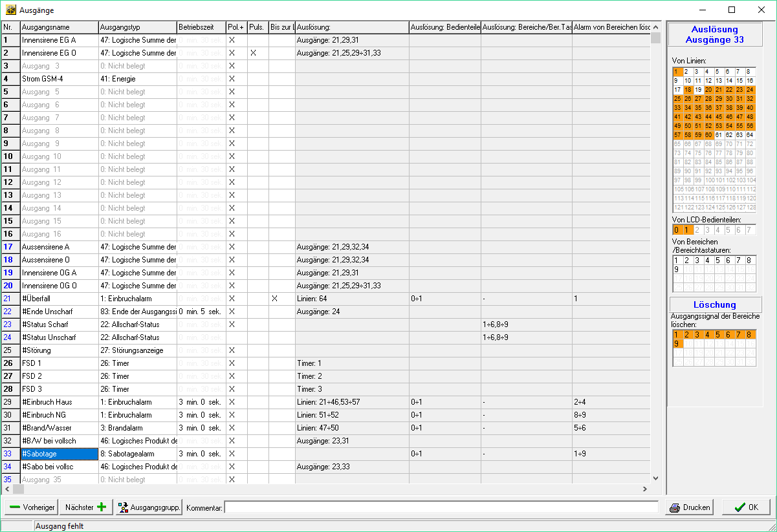Screen dimensions: 777x532
Task: Click the Vorheriger green minus icon
Action: [x=15, y=507]
